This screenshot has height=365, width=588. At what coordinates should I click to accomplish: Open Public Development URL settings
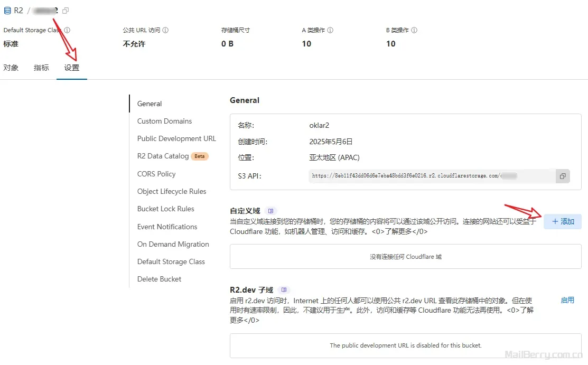(176, 138)
